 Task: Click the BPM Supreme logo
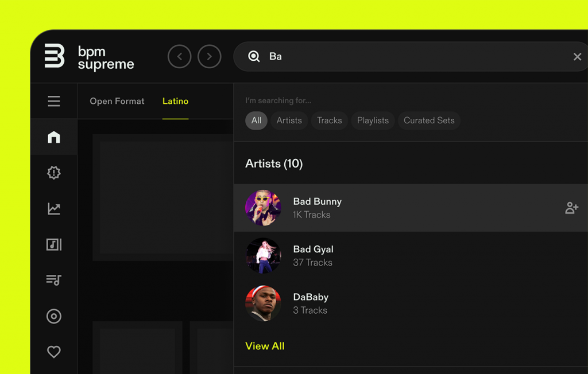click(x=89, y=57)
